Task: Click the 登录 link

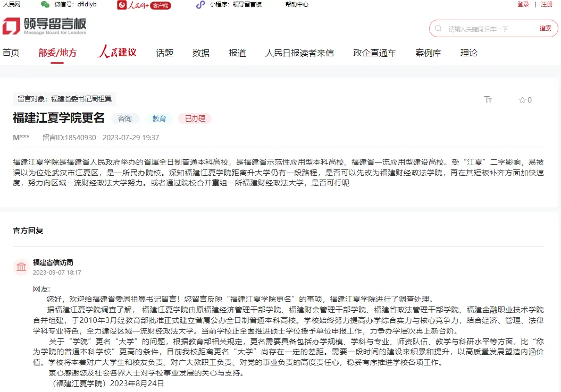Action: click(522, 4)
